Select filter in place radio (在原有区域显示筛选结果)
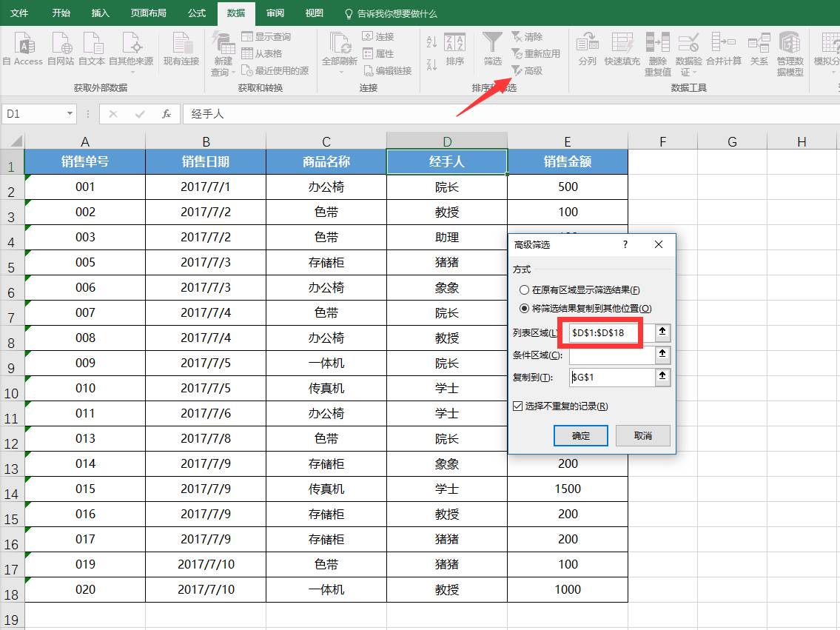 [525, 289]
